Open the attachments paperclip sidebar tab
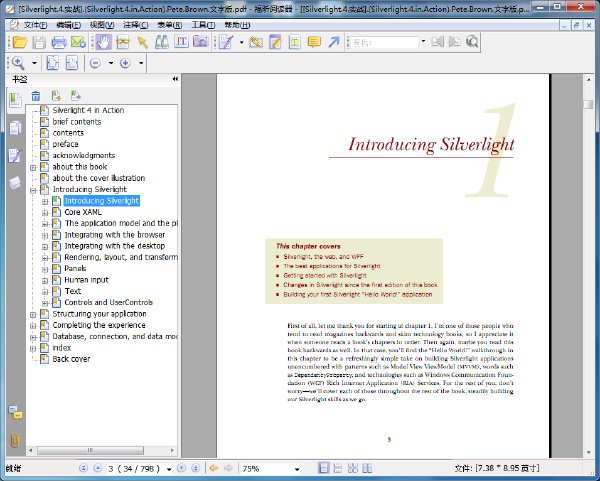The image size is (600, 481). click(15, 440)
